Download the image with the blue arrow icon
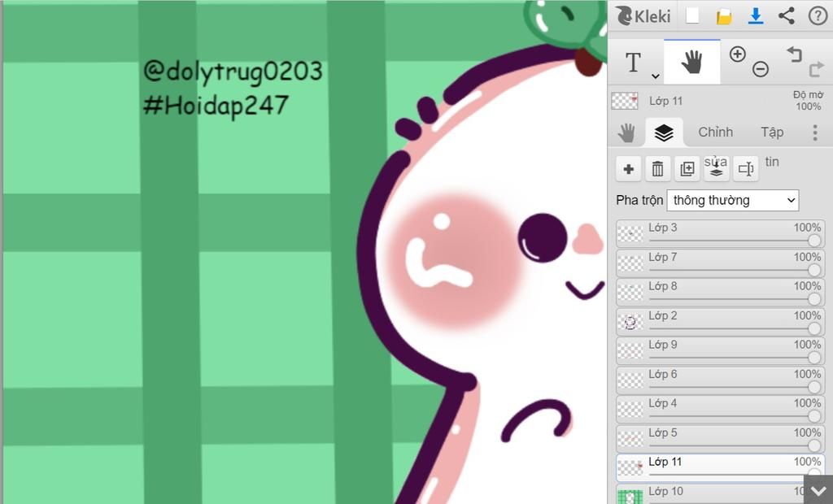The height and width of the screenshot is (504, 833). (x=755, y=16)
